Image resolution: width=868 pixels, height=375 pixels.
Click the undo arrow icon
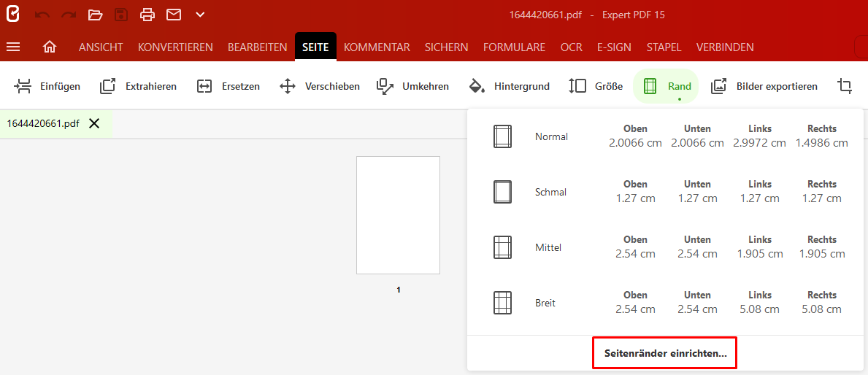(42, 15)
